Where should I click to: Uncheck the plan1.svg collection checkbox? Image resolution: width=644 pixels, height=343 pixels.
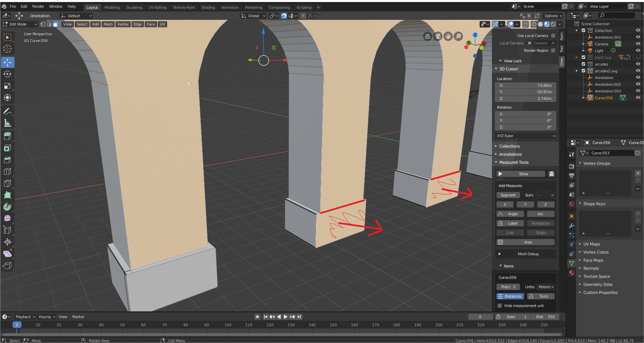pyautogui.click(x=583, y=58)
